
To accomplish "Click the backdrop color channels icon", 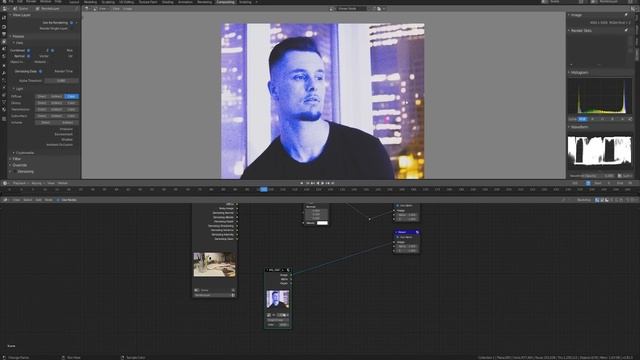I will click(x=597, y=200).
